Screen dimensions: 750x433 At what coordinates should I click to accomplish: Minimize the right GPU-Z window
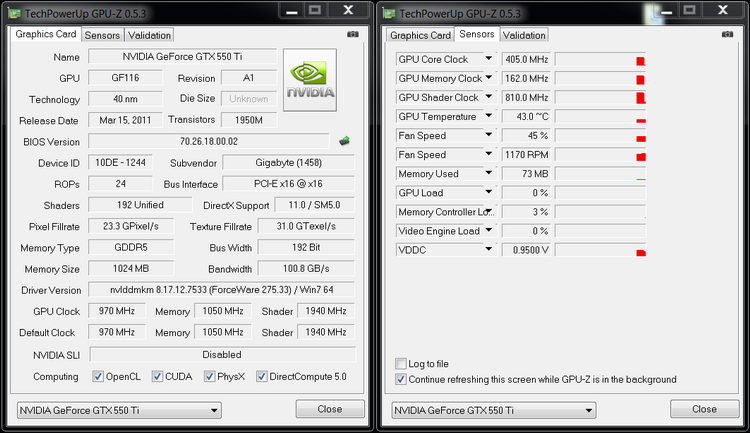666,11
